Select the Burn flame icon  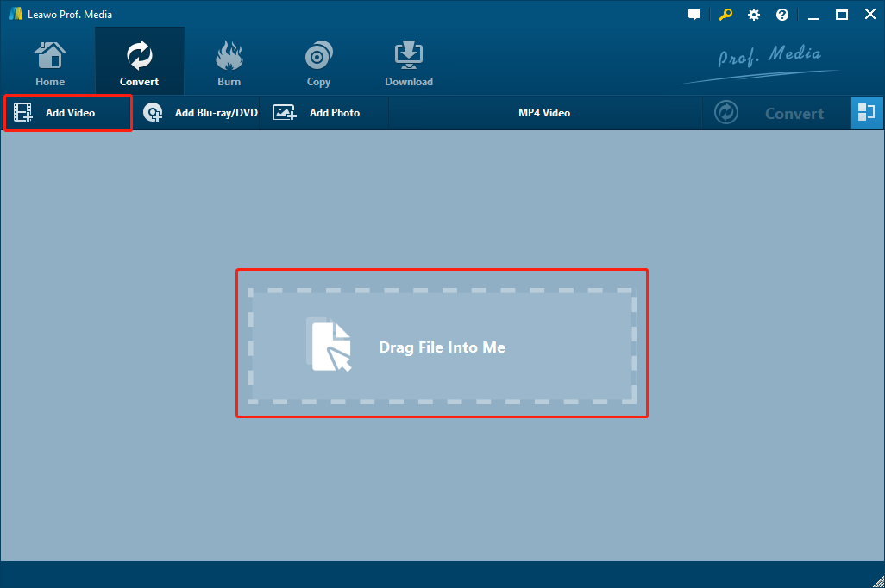point(229,53)
